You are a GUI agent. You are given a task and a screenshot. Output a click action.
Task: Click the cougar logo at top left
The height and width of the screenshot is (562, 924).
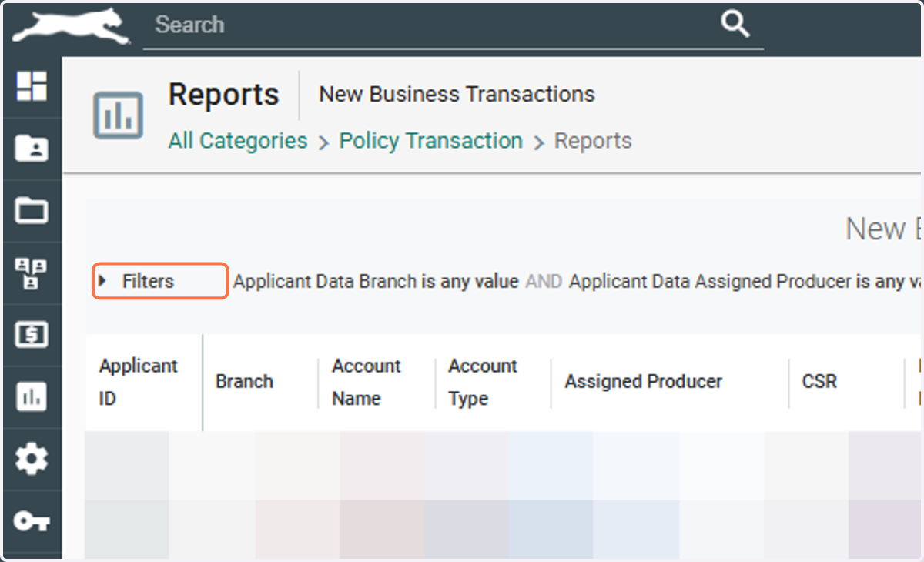(x=71, y=28)
